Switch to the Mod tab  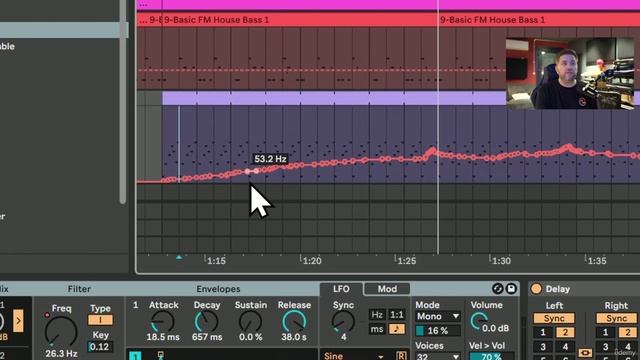[x=387, y=289]
